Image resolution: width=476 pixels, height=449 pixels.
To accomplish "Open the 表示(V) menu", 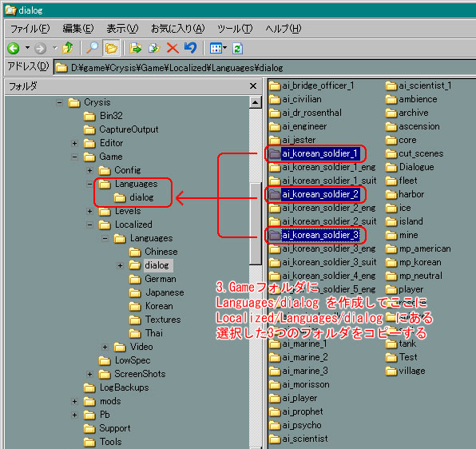I will (x=122, y=29).
